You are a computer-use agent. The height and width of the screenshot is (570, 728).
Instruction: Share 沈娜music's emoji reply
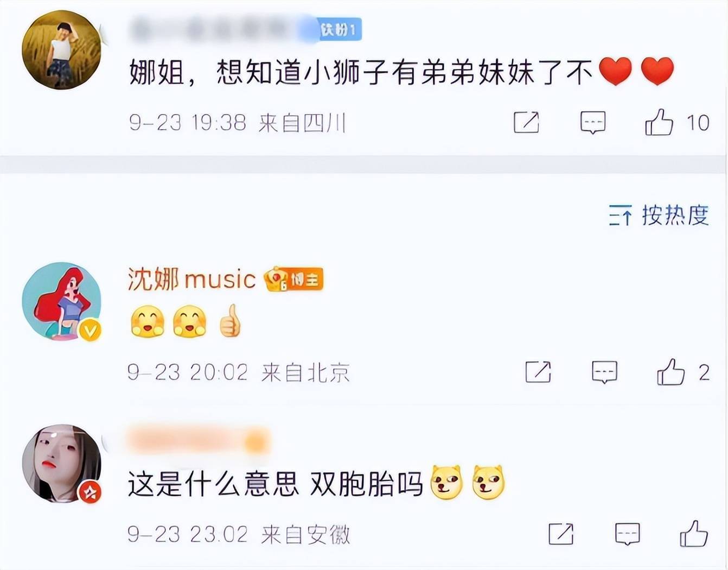(x=538, y=372)
